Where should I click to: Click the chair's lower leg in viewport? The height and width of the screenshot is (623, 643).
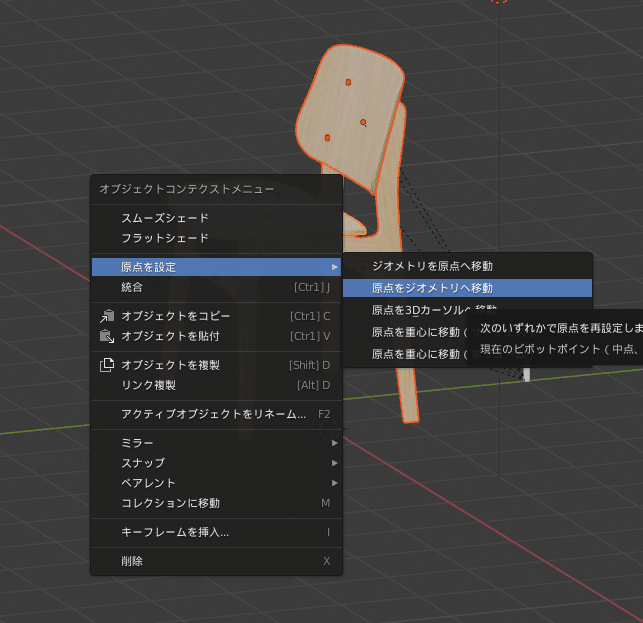pos(408,396)
